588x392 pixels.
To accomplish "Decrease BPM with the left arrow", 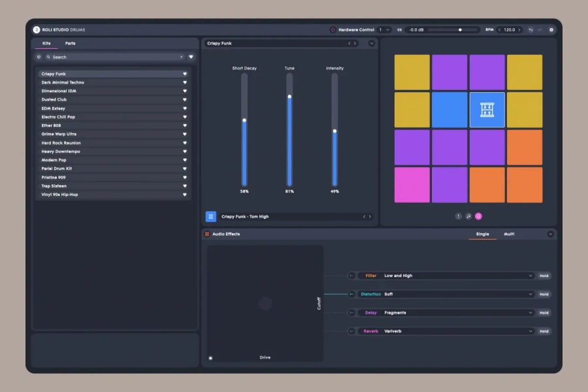I will (x=500, y=29).
